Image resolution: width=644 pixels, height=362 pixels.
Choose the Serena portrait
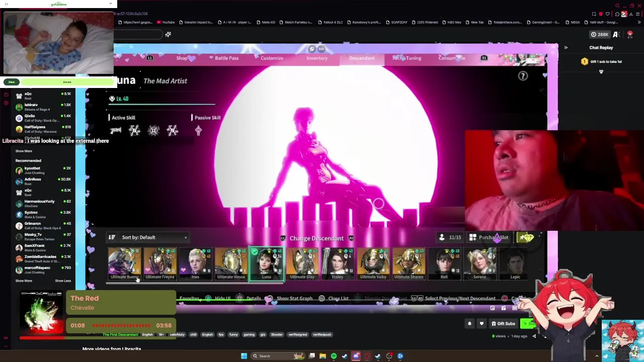pyautogui.click(x=480, y=263)
